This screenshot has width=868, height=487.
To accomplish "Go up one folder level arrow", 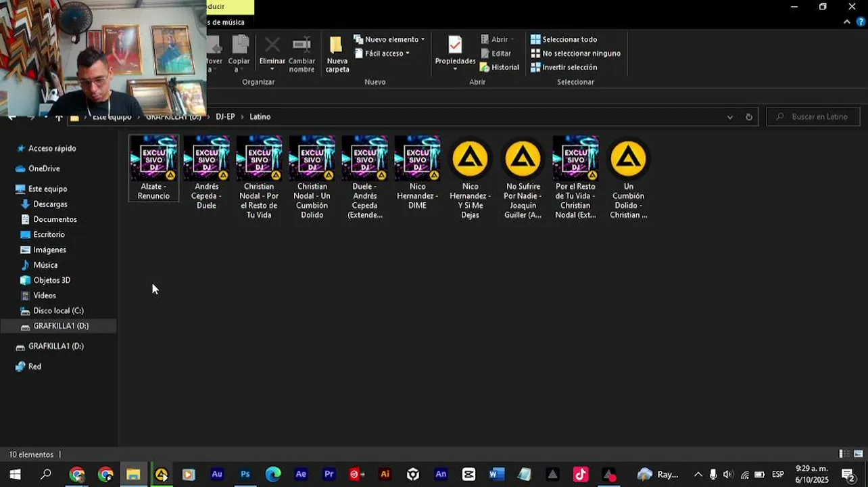I will coord(59,118).
